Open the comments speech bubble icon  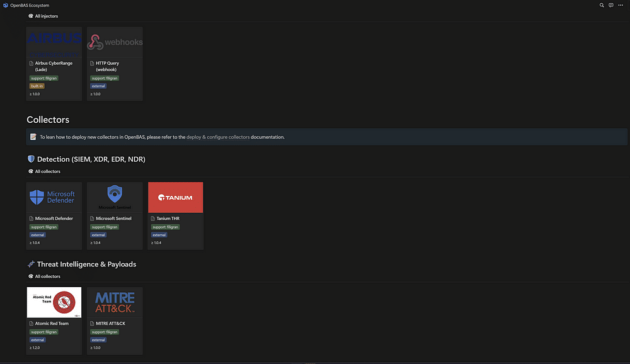610,5
